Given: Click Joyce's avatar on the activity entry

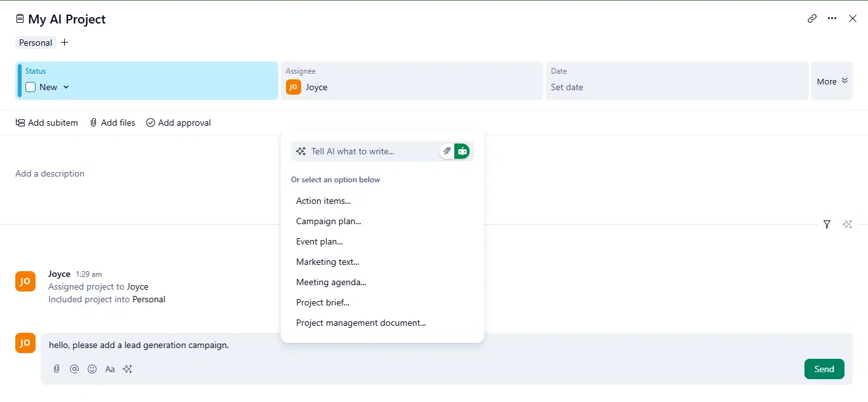Looking at the screenshot, I should (x=25, y=281).
